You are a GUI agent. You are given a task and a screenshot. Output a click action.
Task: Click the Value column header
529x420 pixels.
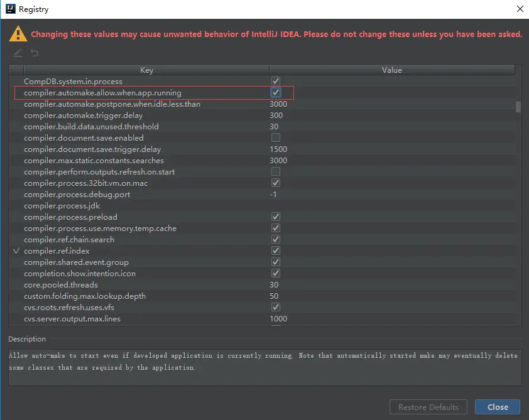point(391,70)
